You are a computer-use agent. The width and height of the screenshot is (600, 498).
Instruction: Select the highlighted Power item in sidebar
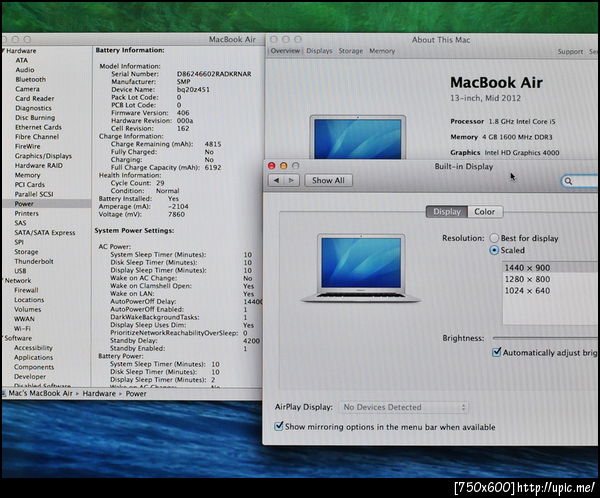(x=46, y=204)
